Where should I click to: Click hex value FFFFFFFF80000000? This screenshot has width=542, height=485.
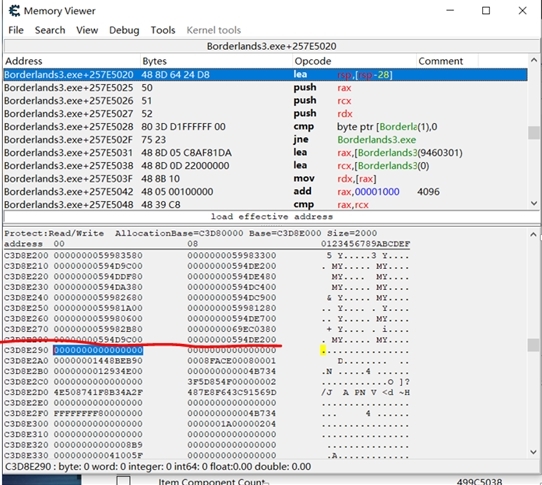click(98, 413)
